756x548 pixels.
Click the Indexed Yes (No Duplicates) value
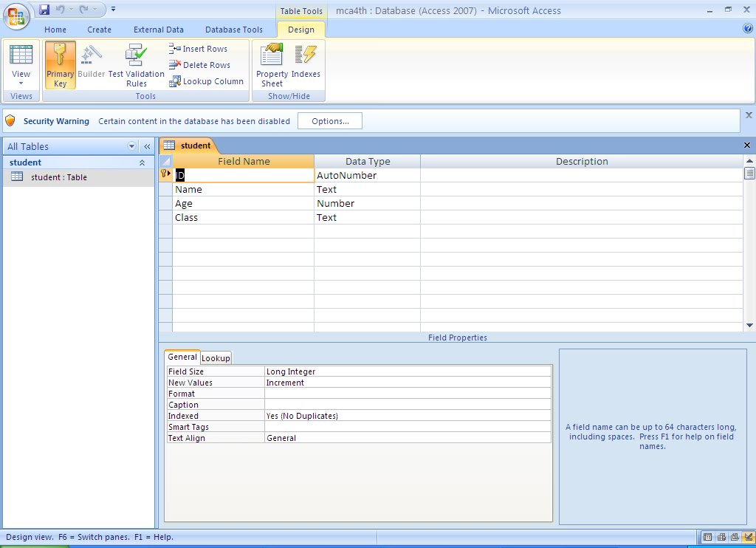[x=408, y=416]
